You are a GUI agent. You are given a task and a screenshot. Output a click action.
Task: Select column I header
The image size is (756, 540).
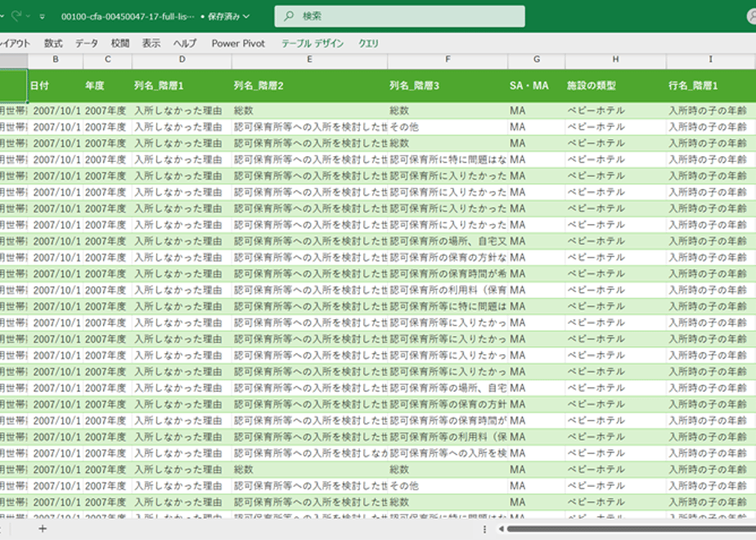coord(710,59)
